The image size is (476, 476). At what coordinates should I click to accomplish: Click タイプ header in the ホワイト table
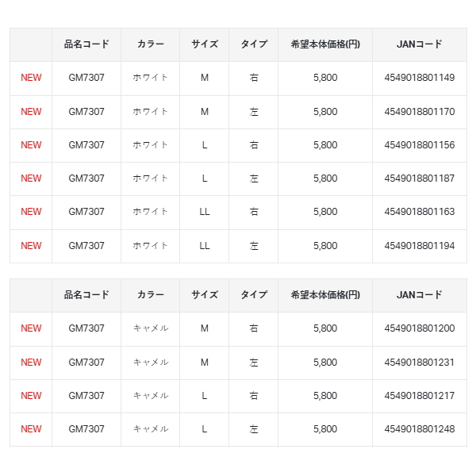(254, 44)
